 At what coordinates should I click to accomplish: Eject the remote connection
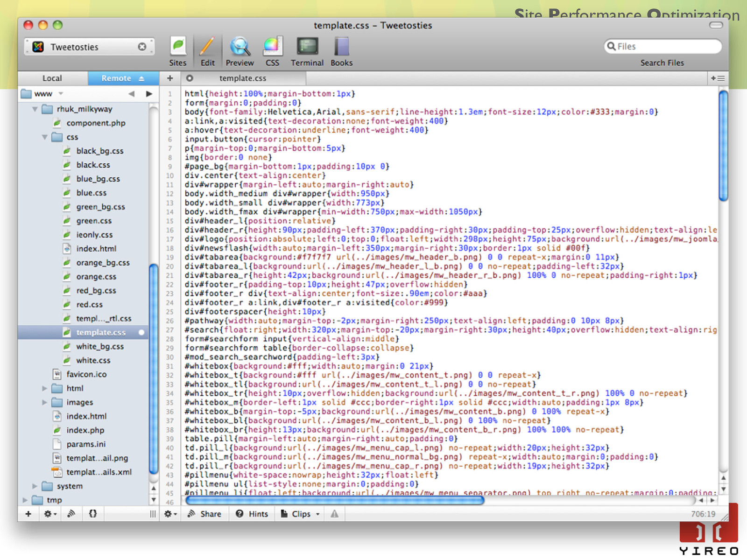pyautogui.click(x=141, y=78)
